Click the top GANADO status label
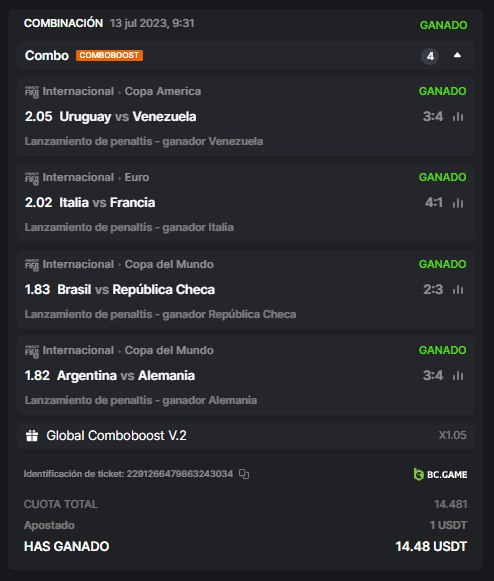Image resolution: width=494 pixels, height=581 pixels. [443, 25]
